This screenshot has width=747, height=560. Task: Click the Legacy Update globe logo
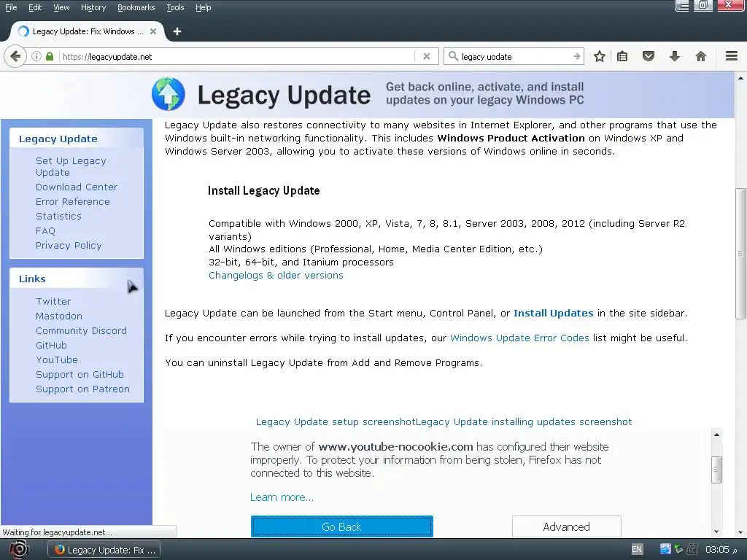tap(169, 94)
